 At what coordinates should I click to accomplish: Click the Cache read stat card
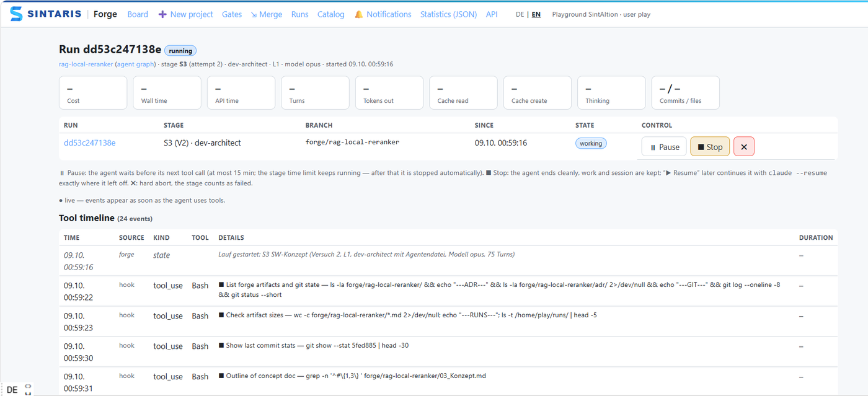(x=463, y=93)
